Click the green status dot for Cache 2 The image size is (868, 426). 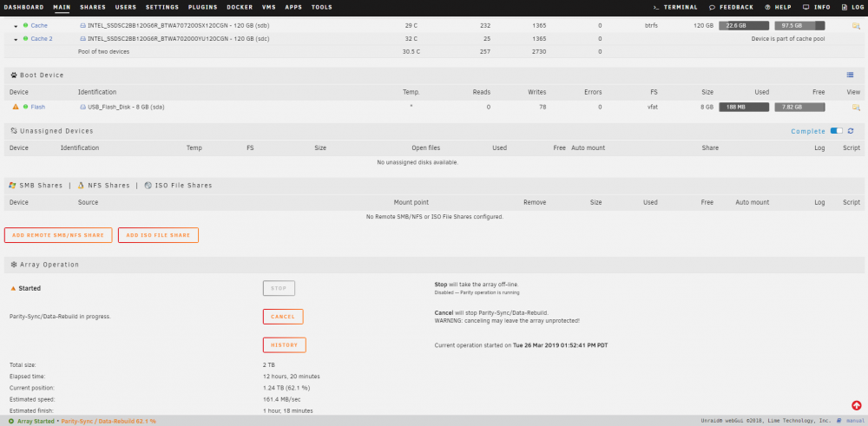pos(25,39)
